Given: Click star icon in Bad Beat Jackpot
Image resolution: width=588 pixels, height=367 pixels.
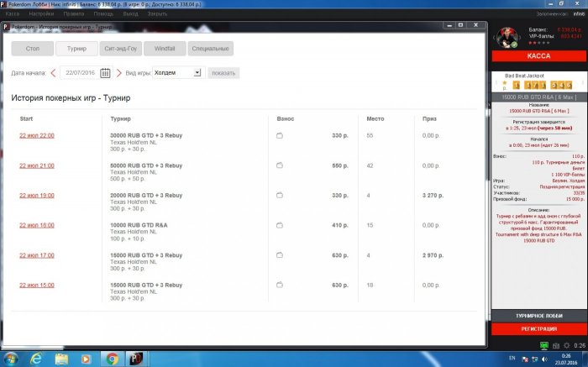Looking at the screenshot, I should (504, 83).
